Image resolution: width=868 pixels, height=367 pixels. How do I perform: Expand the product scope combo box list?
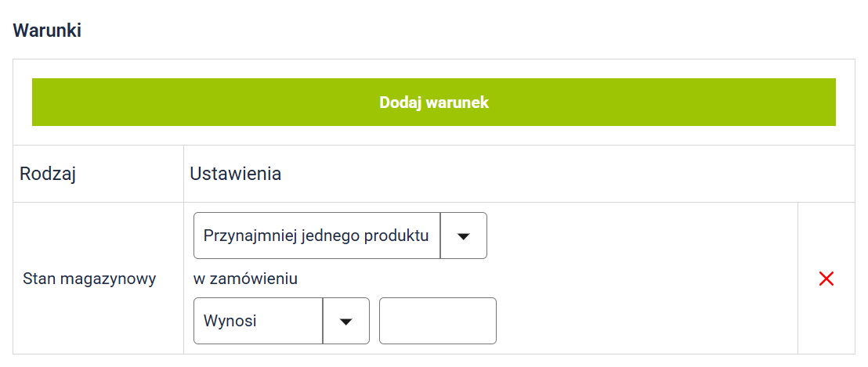(x=463, y=236)
